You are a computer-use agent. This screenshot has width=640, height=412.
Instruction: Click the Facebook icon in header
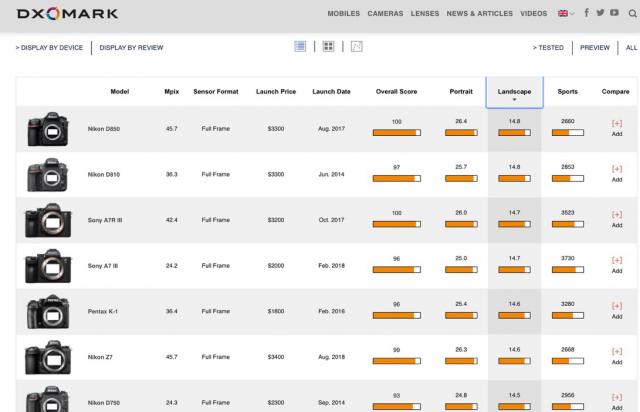point(586,14)
